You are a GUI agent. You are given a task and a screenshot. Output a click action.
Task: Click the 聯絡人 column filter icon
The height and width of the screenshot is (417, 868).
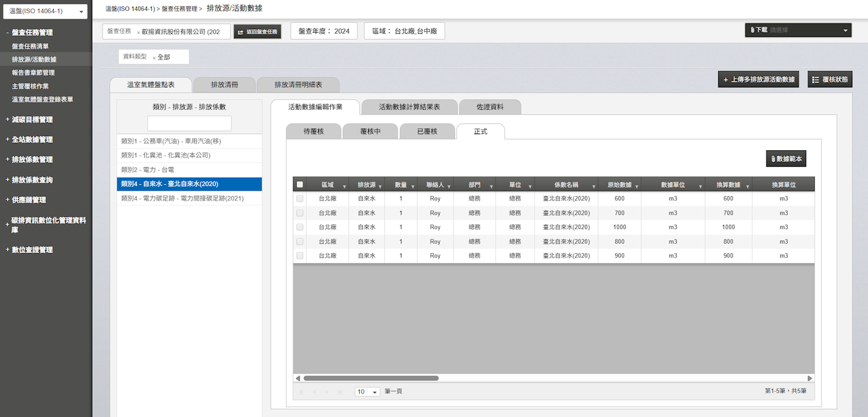tap(449, 186)
